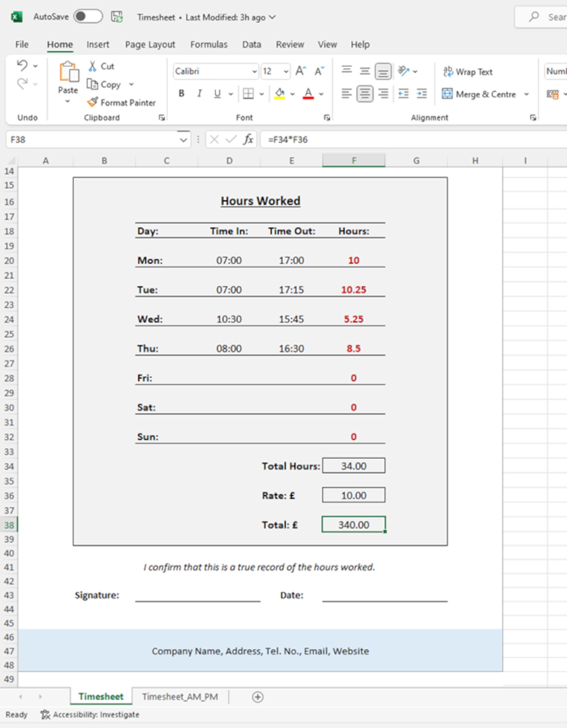Expand the Merge & Centre dropdown arrow

tap(526, 94)
